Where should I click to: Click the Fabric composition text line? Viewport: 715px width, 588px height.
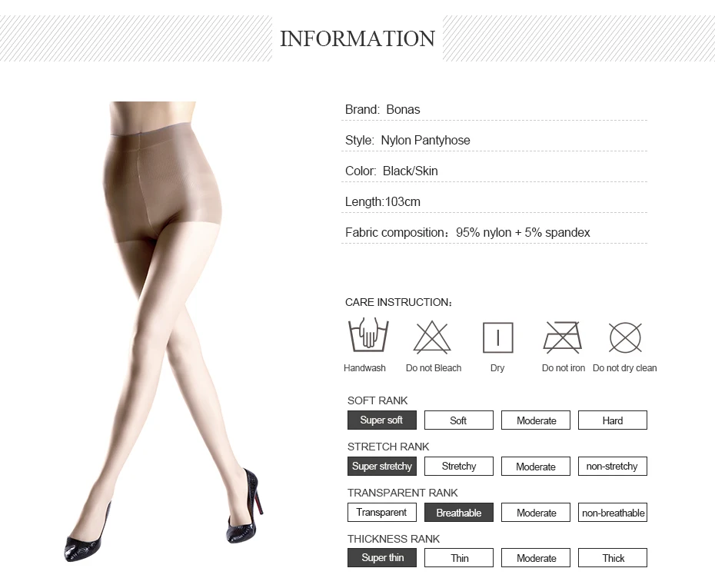pyautogui.click(x=467, y=232)
